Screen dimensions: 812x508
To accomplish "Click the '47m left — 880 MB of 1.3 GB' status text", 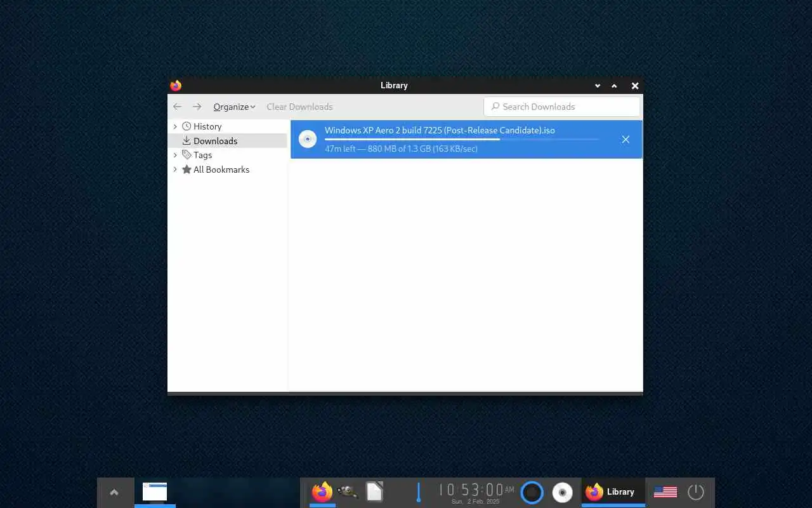I will click(x=401, y=149).
